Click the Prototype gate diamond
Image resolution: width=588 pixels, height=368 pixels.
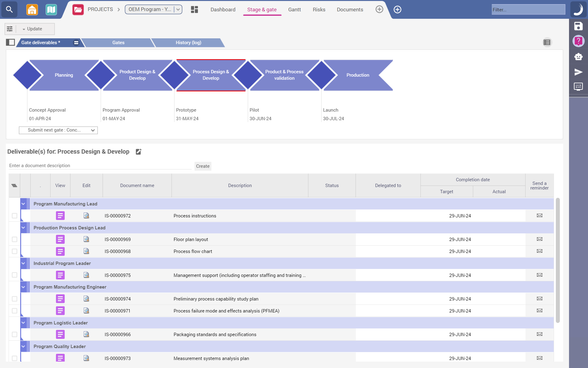174,75
